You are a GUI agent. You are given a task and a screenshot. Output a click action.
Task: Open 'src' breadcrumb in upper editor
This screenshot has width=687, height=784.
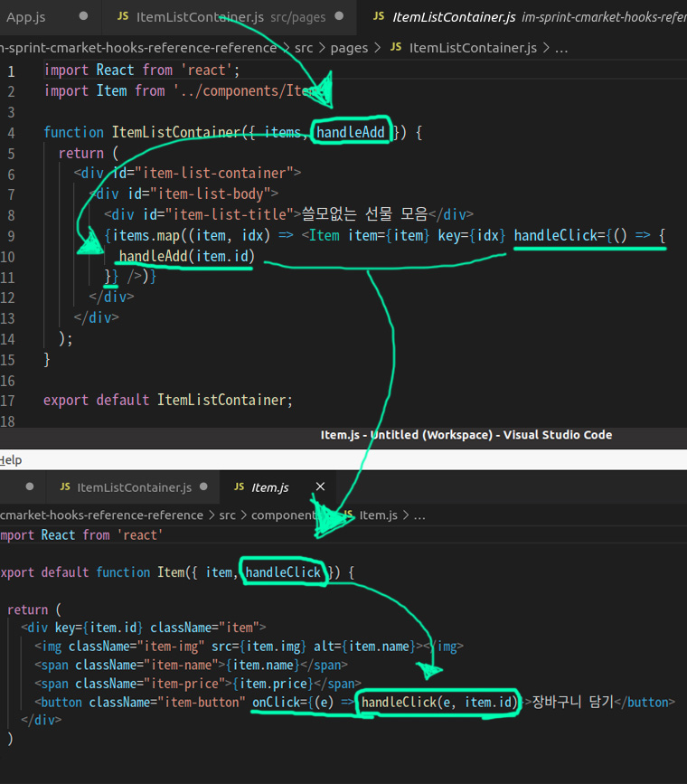[304, 48]
